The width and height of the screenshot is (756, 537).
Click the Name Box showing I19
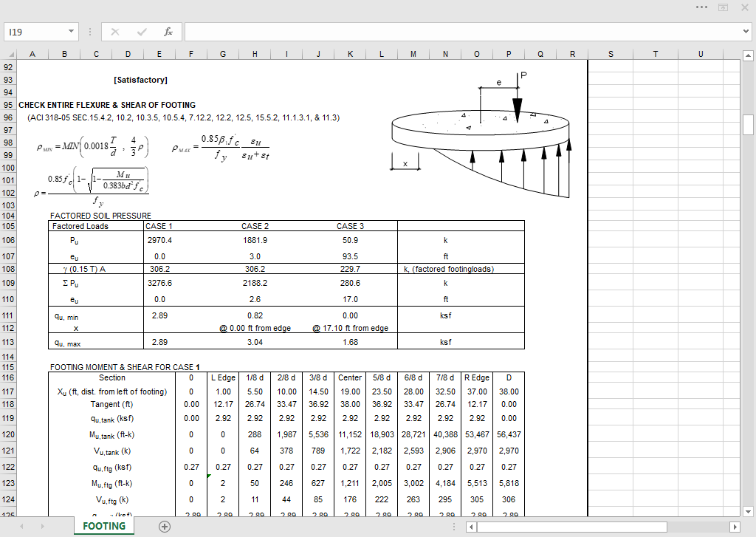35,32
